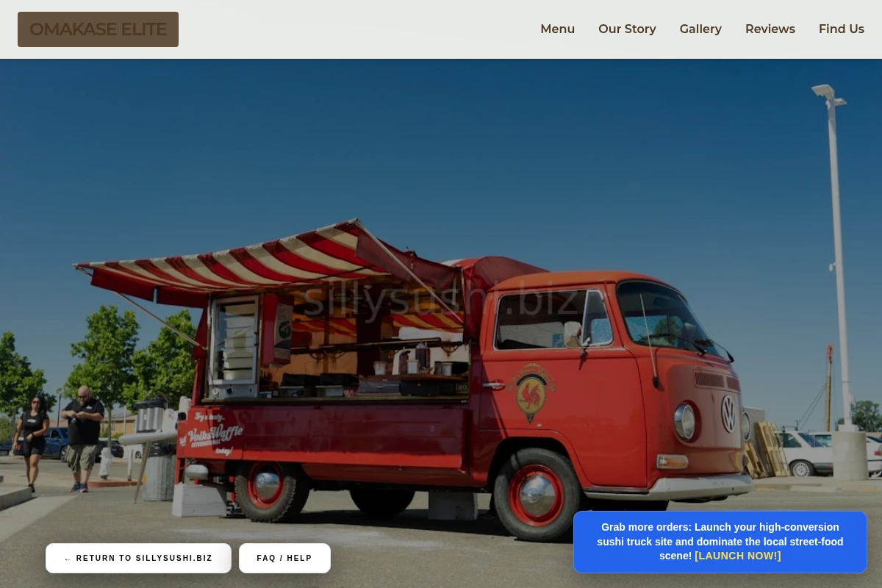Click the LAUNCH NOW link

coord(737,556)
